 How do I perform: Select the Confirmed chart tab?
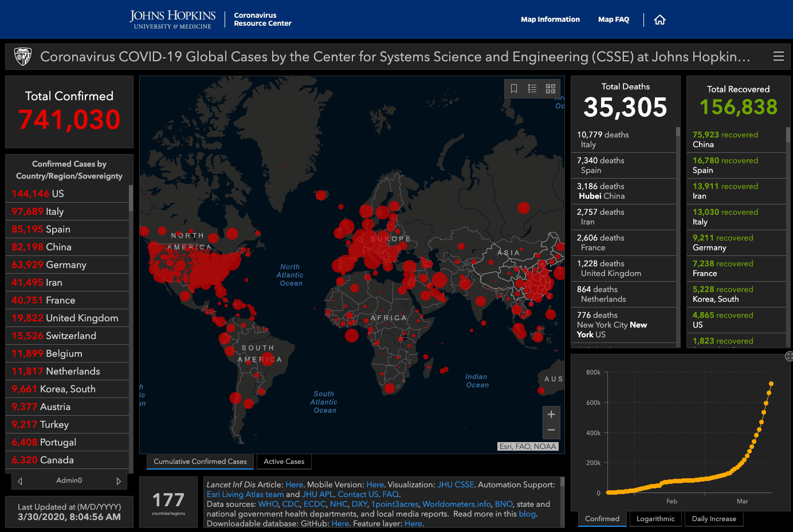pyautogui.click(x=602, y=519)
